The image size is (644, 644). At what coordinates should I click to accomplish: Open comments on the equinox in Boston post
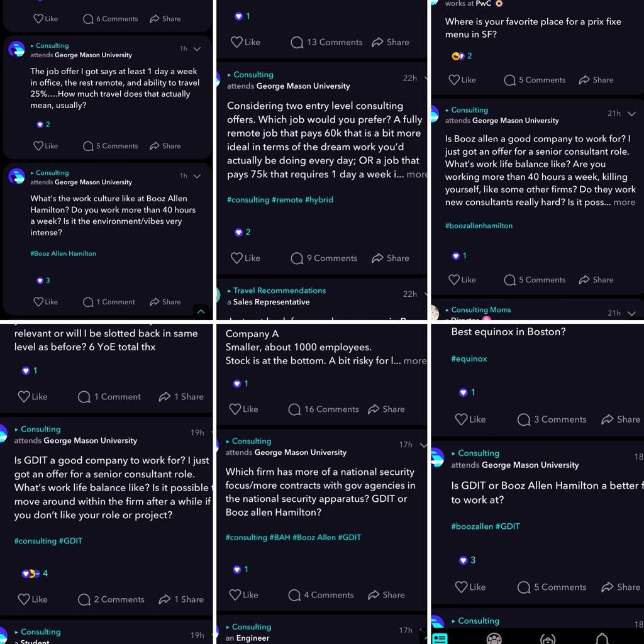tap(552, 419)
